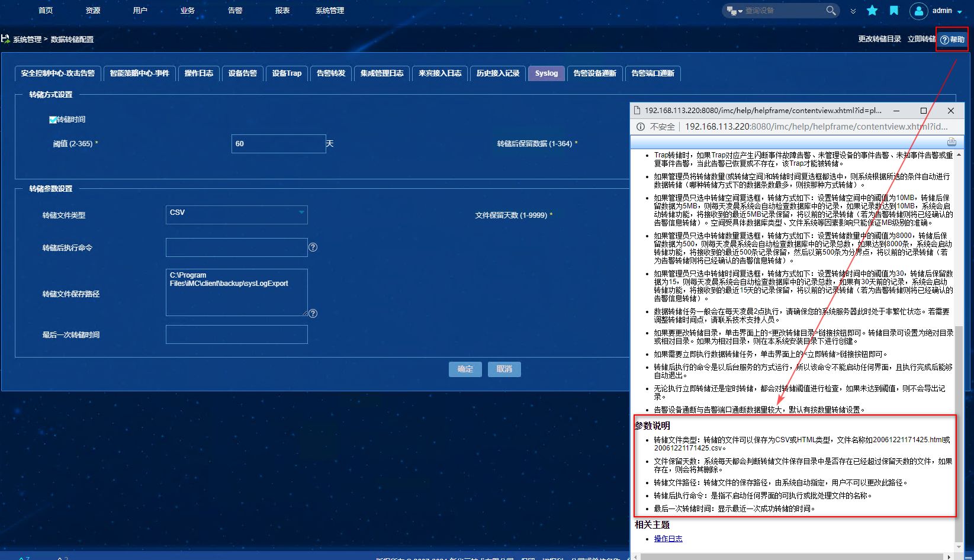This screenshot has height=560, width=974.
Task: Click the 查询设备 search field
Action: coord(784,11)
